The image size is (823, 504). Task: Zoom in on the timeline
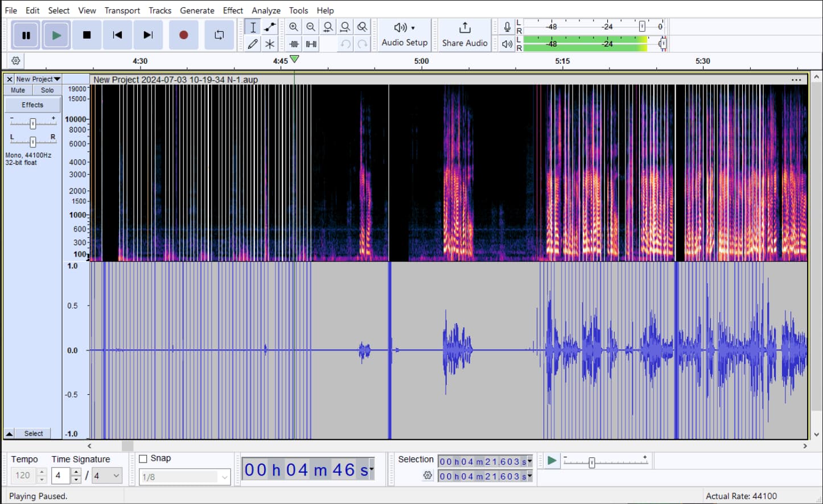point(294,27)
